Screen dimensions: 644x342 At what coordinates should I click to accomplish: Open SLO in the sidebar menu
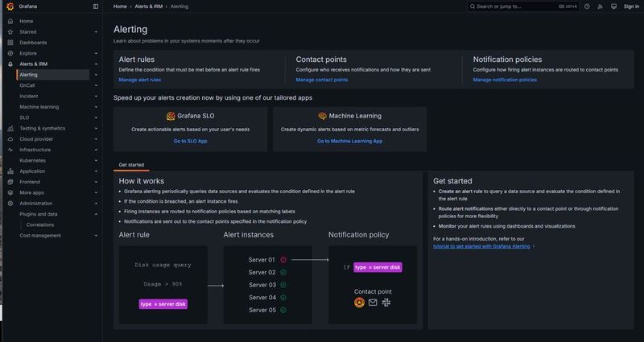click(x=24, y=117)
